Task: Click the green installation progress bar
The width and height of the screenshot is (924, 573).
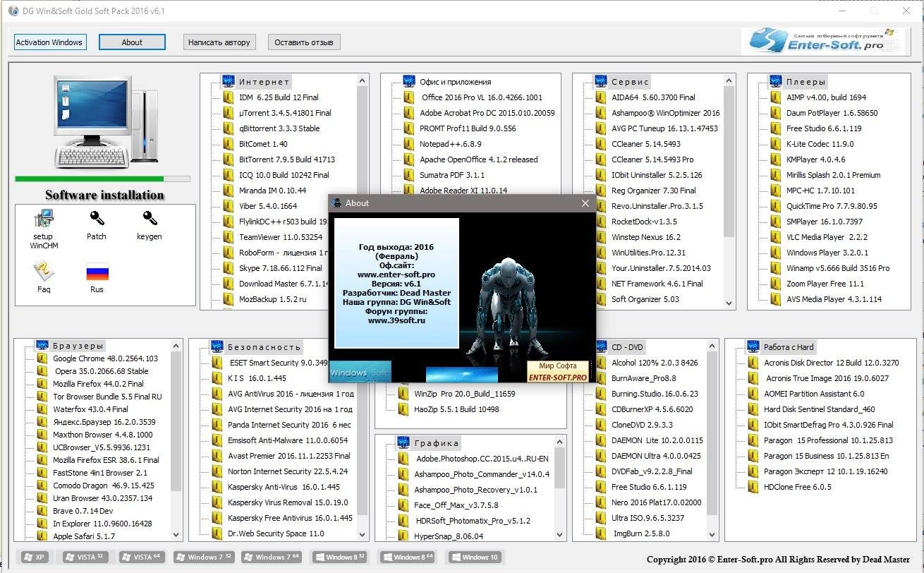Action: (x=102, y=179)
